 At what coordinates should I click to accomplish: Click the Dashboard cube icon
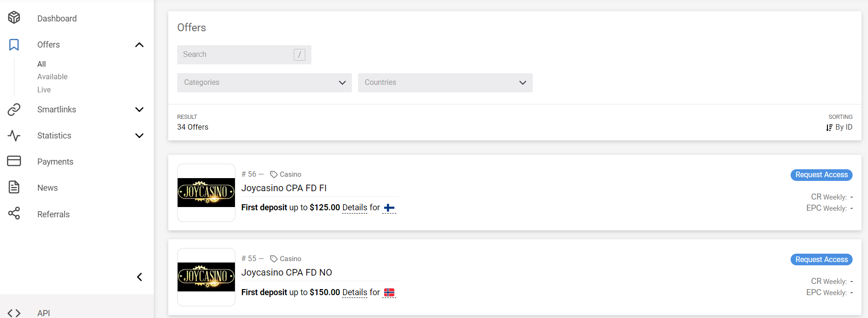14,18
